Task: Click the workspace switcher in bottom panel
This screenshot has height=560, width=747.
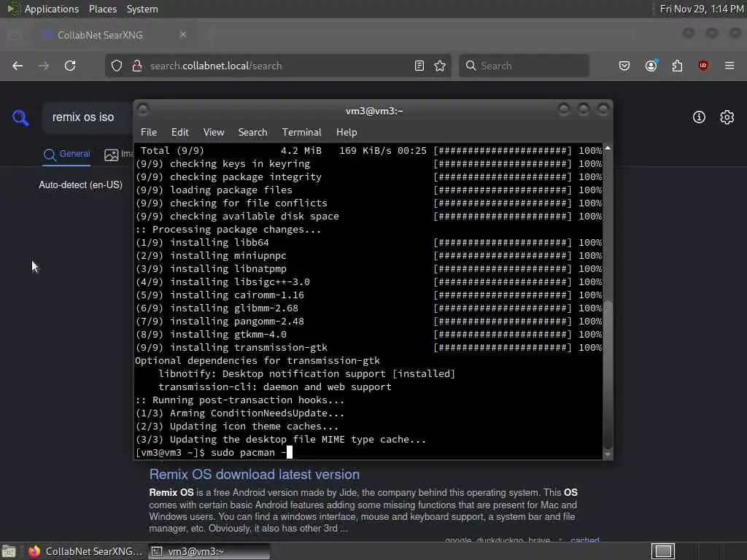Action: tap(663, 551)
